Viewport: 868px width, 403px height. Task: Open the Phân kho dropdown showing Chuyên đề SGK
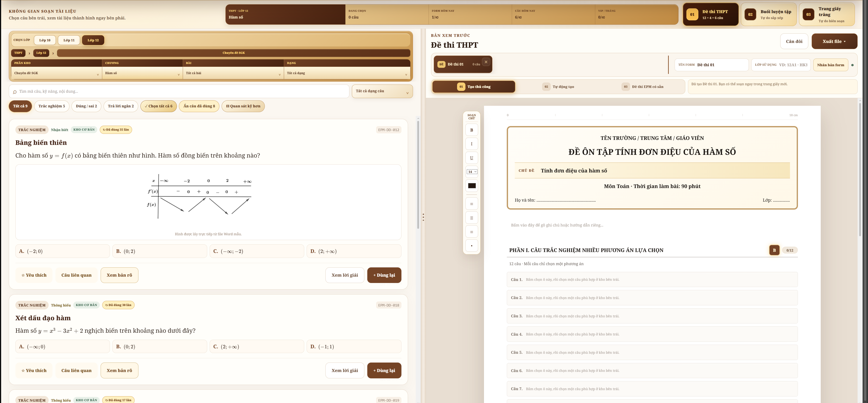click(57, 73)
